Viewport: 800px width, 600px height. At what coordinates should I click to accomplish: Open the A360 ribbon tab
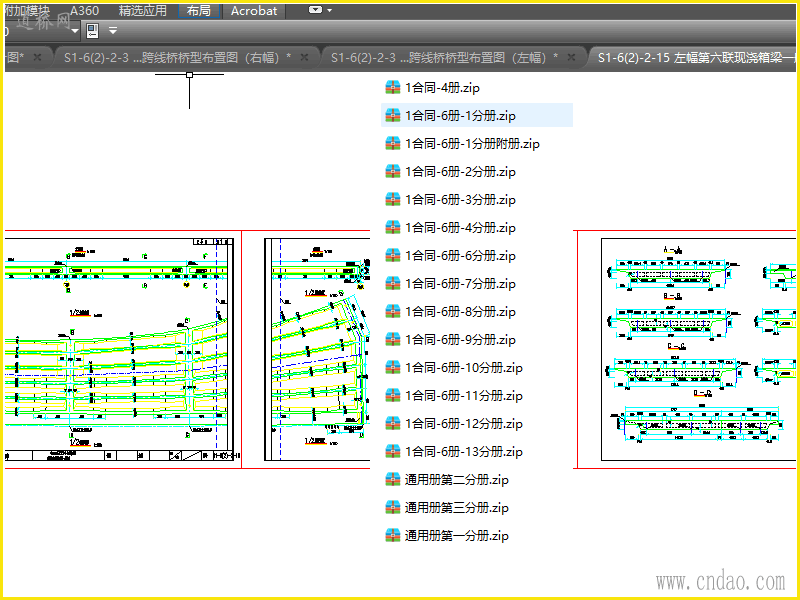[x=85, y=11]
